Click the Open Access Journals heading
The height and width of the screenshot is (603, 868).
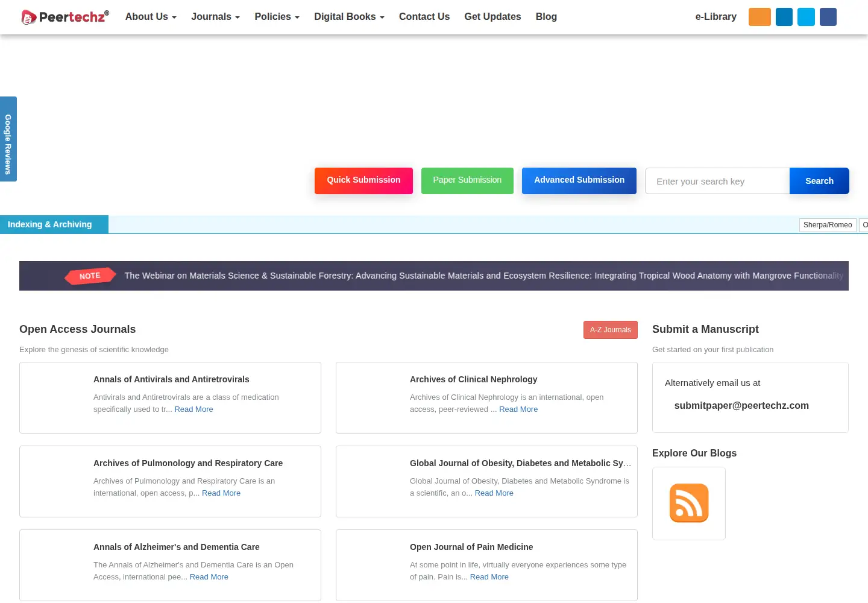(78, 329)
